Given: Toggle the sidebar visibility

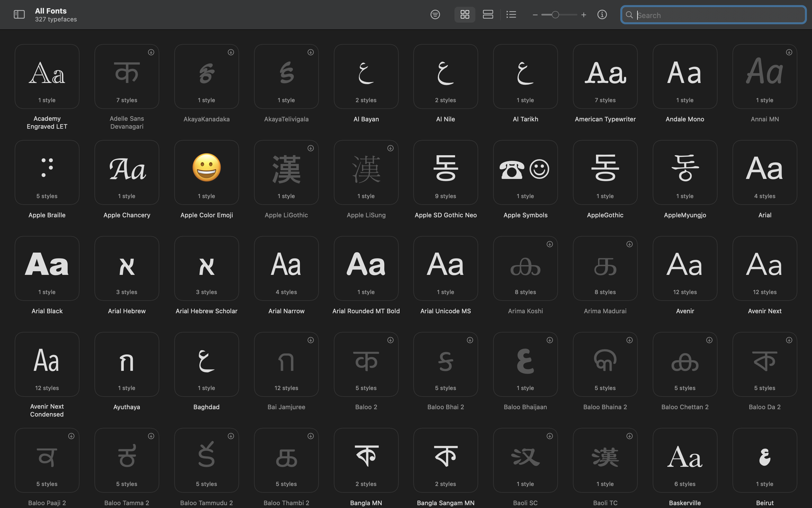Looking at the screenshot, I should click(19, 14).
